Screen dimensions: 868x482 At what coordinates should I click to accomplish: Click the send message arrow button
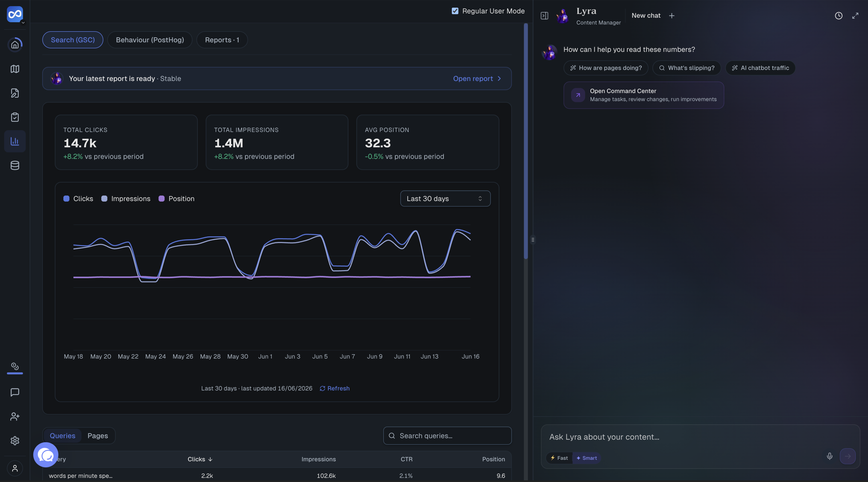pos(848,456)
